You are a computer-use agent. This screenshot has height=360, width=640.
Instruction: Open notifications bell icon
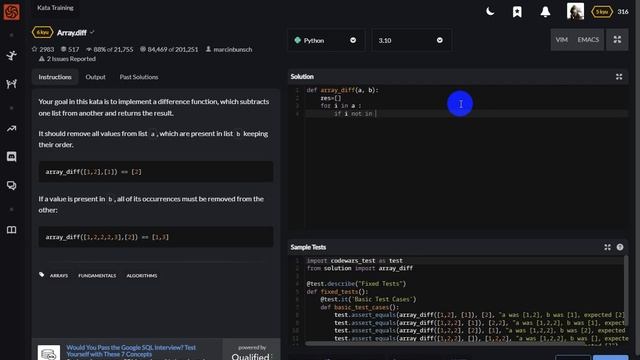[x=545, y=12]
